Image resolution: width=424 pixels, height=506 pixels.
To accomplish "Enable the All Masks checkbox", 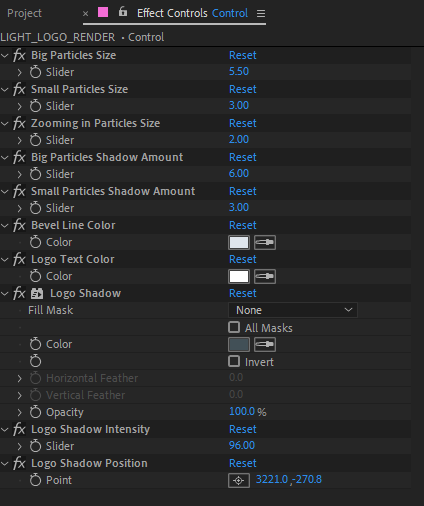I will [234, 327].
